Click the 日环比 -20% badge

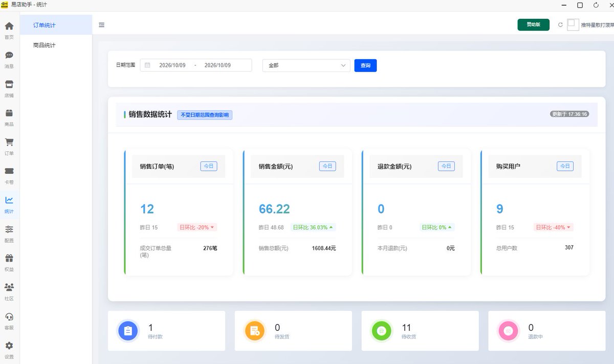197,227
